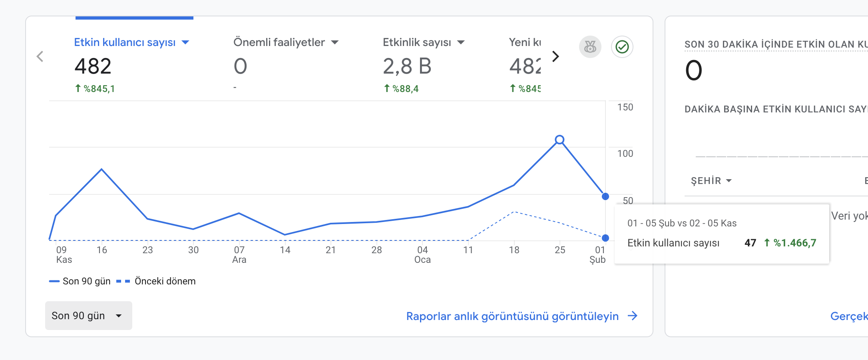868x360 pixels.
Task: Click the 01 Şub solid line data point
Action: click(605, 196)
